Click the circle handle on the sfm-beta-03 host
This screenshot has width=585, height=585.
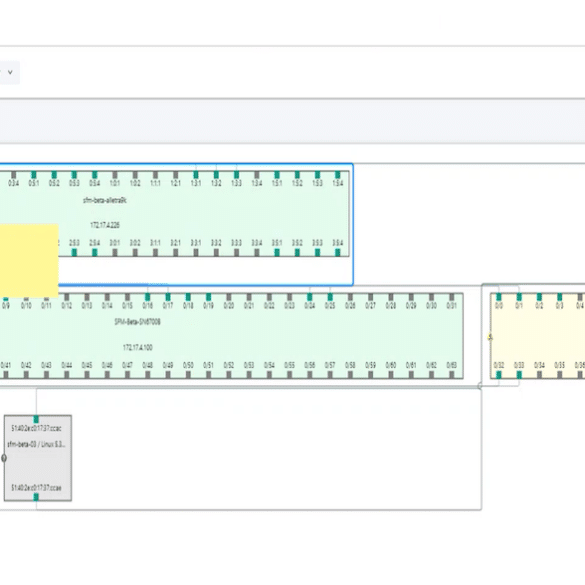click(4, 458)
